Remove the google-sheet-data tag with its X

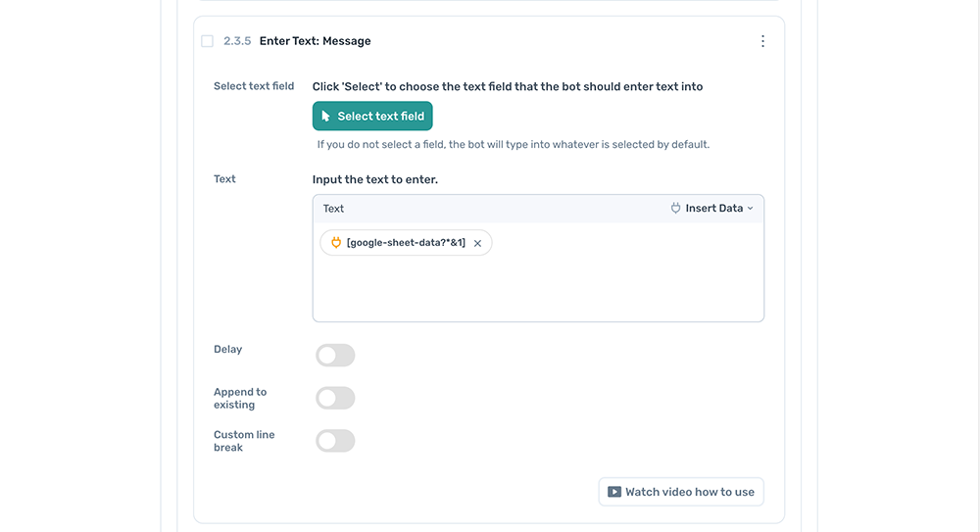click(478, 244)
